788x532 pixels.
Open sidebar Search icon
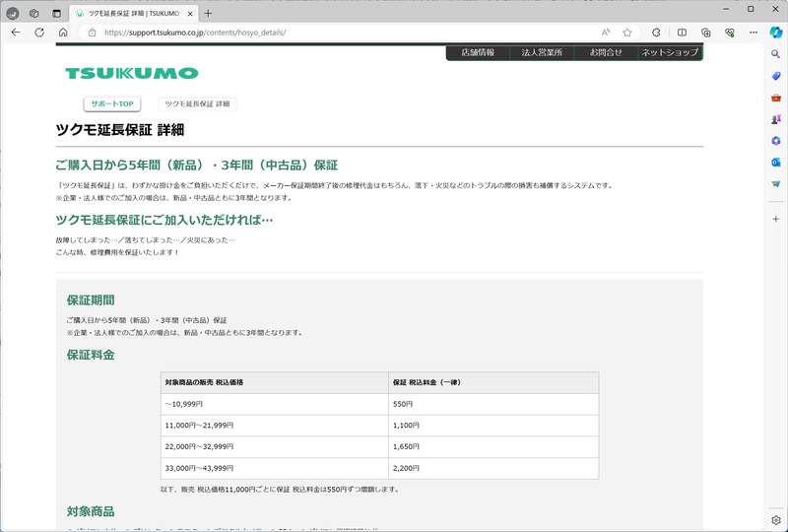point(776,54)
